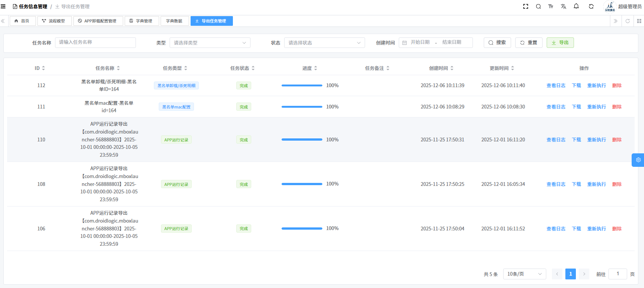Click the font size icon
This screenshot has height=288, width=644.
[551, 6]
